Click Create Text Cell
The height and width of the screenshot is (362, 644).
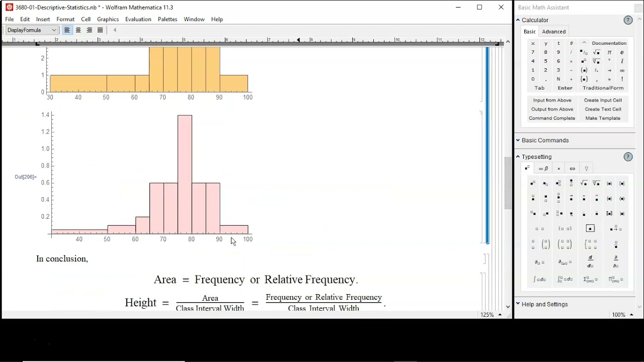coord(603,109)
